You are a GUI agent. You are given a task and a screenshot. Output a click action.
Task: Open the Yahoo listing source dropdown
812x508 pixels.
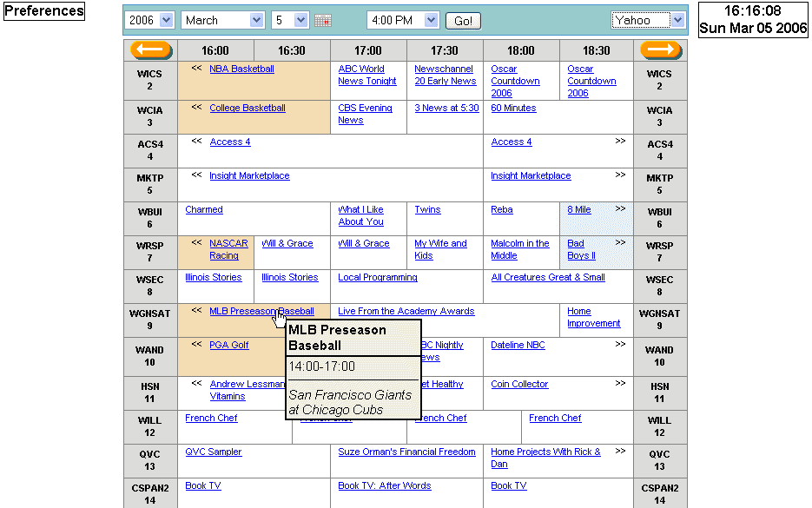tap(649, 20)
